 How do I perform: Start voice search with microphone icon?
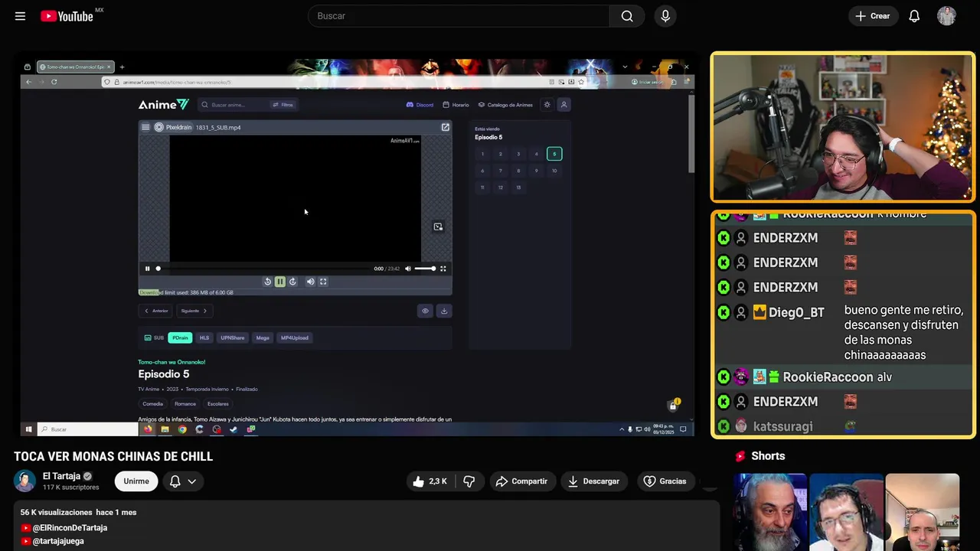pos(665,16)
